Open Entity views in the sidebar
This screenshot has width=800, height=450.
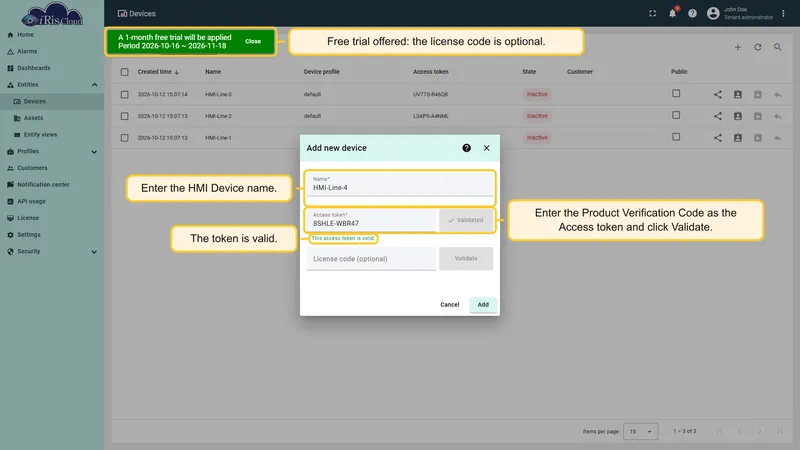click(52, 135)
